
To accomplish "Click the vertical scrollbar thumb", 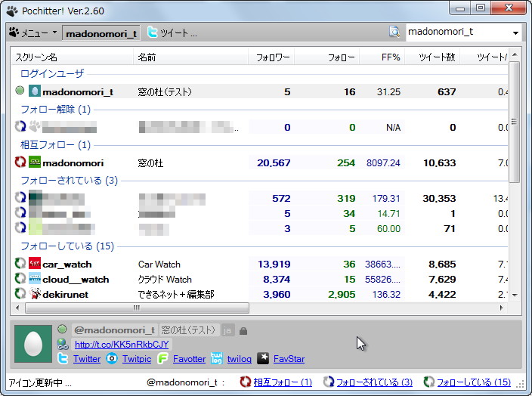I will pyautogui.click(x=515, y=122).
